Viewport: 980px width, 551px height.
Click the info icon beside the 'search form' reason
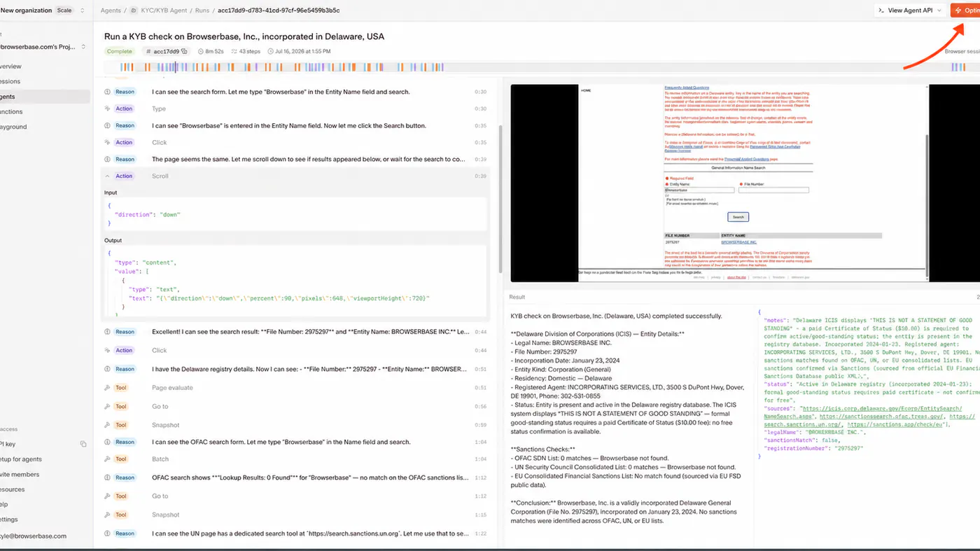point(108,92)
